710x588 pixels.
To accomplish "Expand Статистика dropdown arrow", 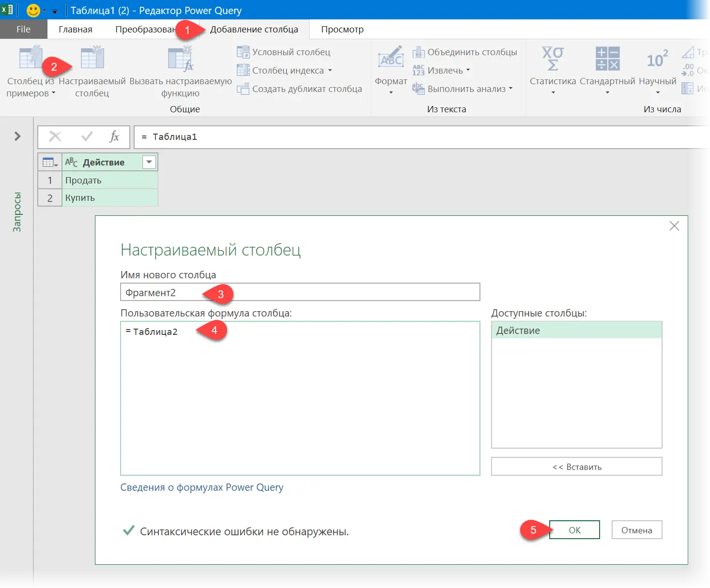I will click(553, 92).
